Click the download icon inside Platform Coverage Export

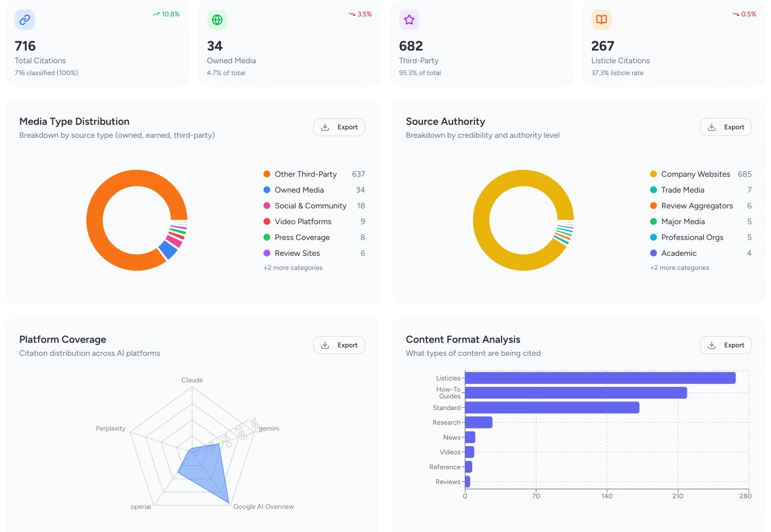[x=325, y=345]
